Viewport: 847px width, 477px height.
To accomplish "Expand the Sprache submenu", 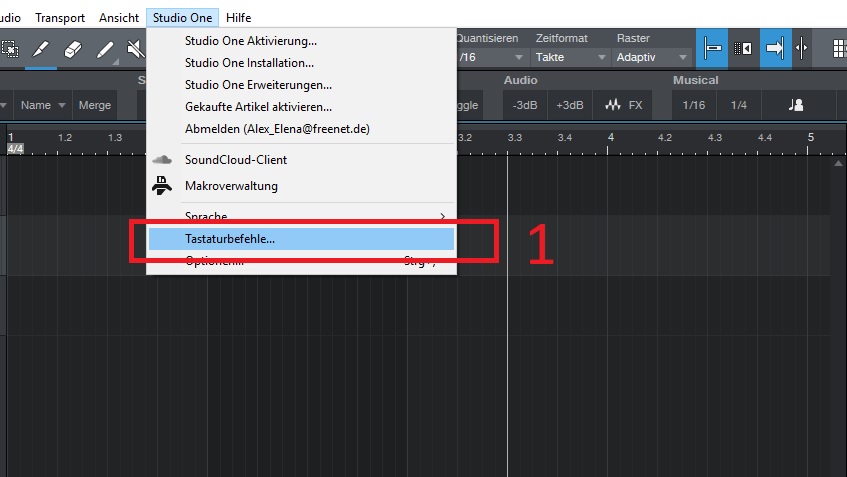I will 300,216.
